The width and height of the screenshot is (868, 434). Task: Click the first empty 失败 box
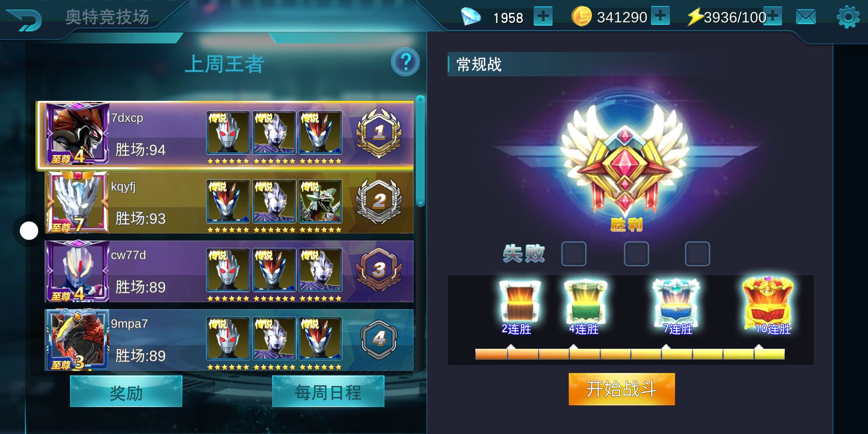[x=574, y=254]
